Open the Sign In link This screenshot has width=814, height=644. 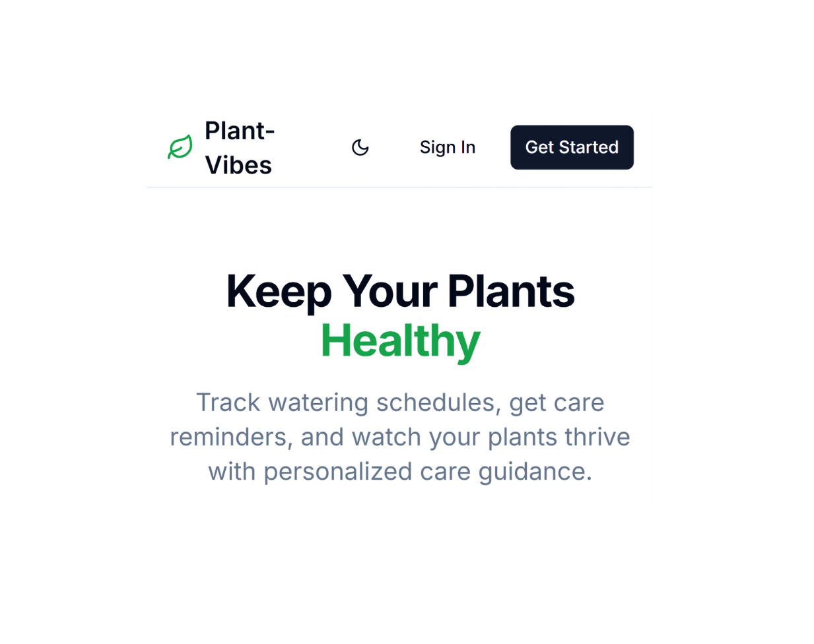pyautogui.click(x=447, y=147)
